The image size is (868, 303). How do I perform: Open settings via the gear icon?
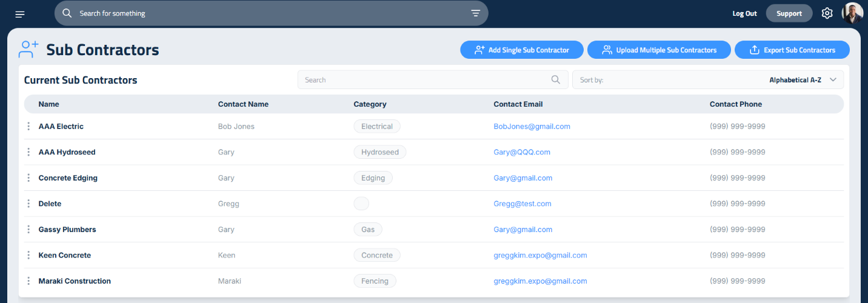[827, 13]
